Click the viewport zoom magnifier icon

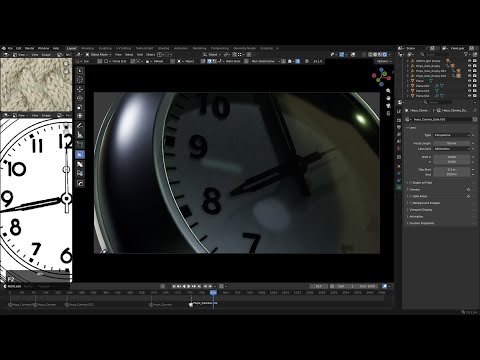click(x=388, y=91)
